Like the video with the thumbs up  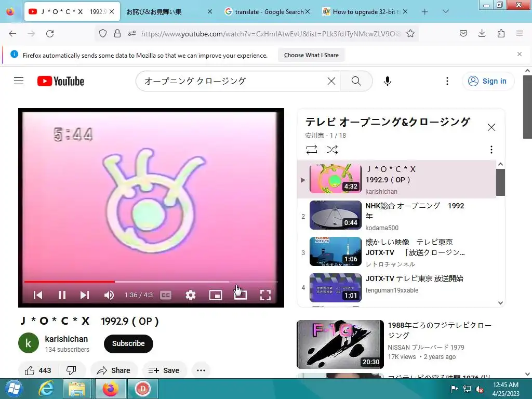pyautogui.click(x=38, y=370)
